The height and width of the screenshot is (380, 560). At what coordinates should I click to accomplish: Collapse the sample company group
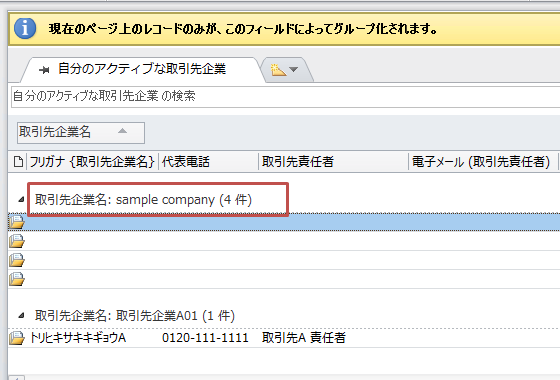(x=21, y=200)
